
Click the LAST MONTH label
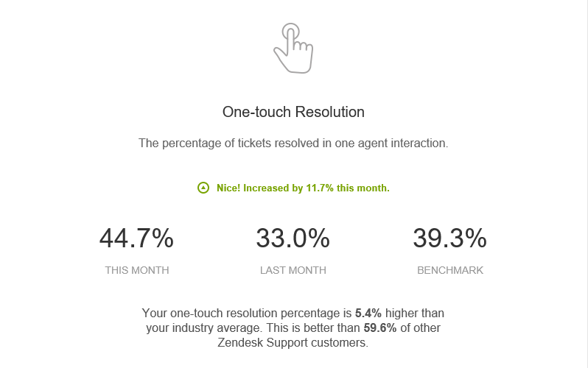click(293, 270)
